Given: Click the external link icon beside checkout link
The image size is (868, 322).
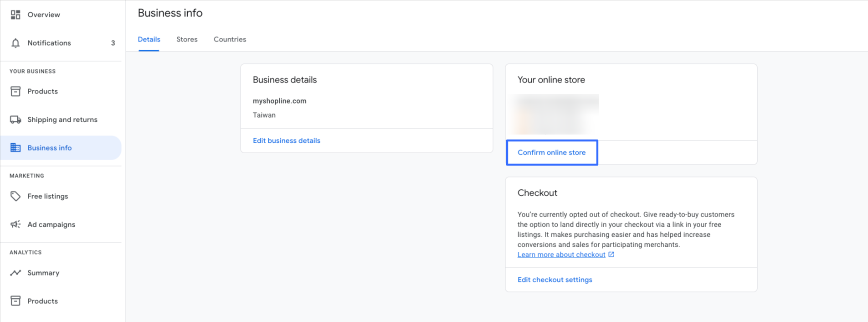Looking at the screenshot, I should [611, 254].
